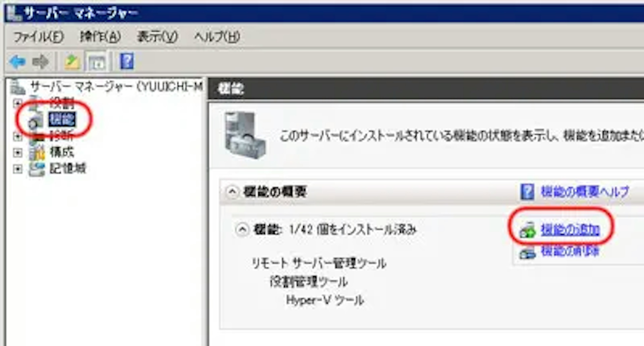Expand the 記憶域 tree node

(x=17, y=169)
